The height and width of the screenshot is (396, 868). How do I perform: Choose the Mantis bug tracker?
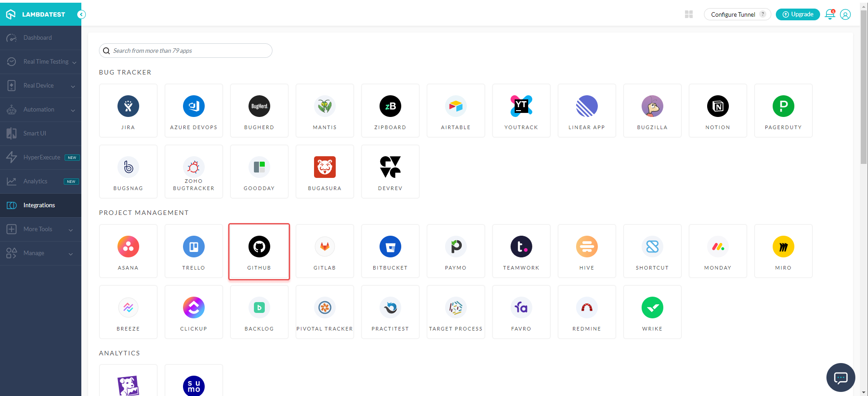pos(325,111)
